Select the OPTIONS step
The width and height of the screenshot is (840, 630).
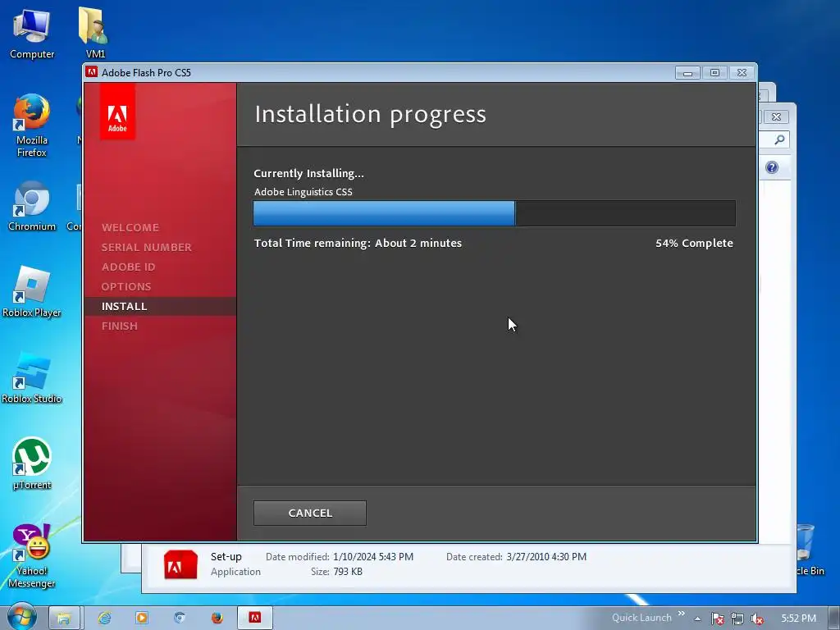coord(126,286)
